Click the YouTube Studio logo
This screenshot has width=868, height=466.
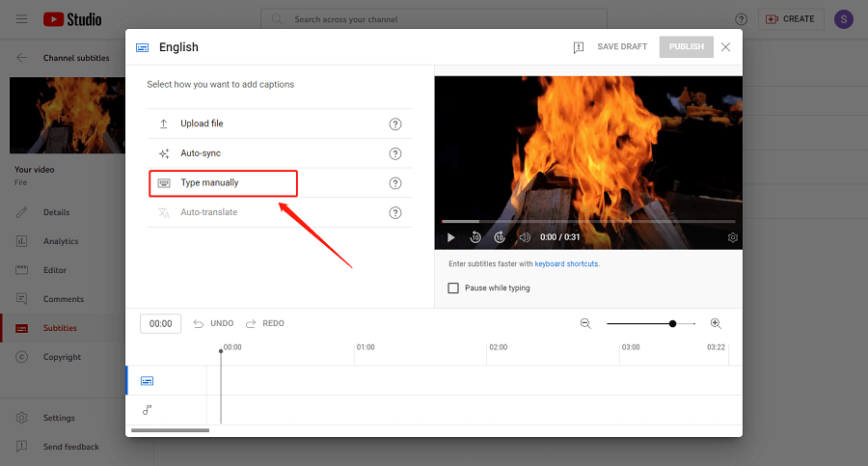72,19
